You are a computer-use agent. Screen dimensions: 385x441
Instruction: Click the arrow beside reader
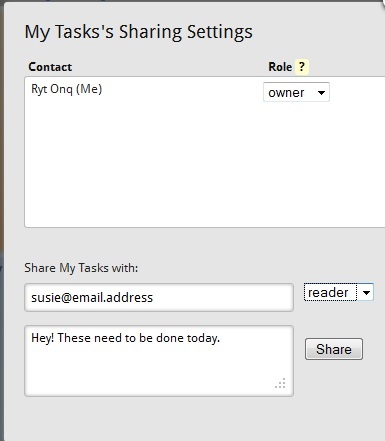pos(366,293)
